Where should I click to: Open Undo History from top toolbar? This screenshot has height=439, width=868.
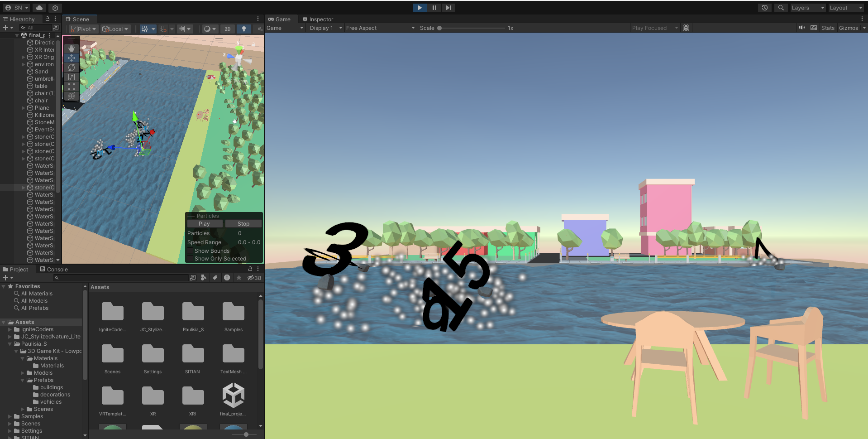click(x=765, y=8)
